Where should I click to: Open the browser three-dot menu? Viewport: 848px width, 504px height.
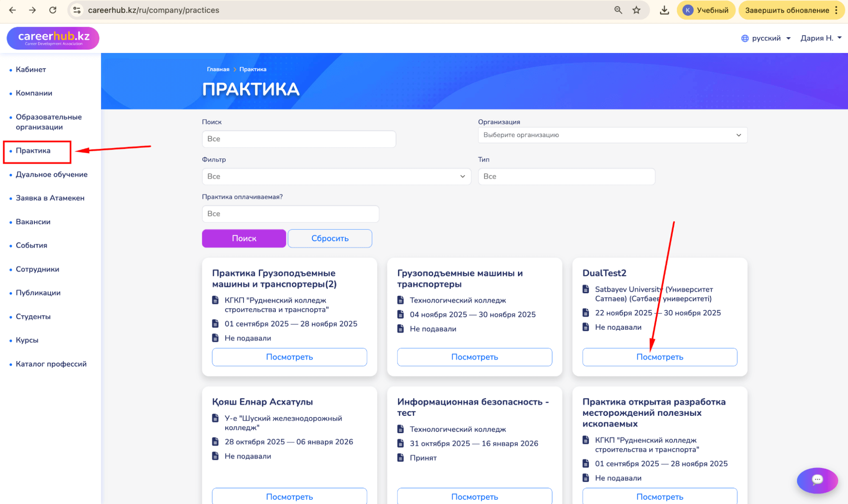click(837, 10)
